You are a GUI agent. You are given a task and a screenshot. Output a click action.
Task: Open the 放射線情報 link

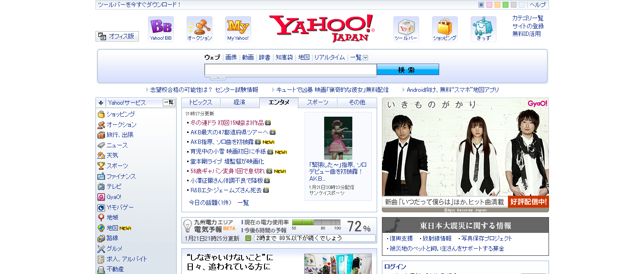pyautogui.click(x=437, y=238)
